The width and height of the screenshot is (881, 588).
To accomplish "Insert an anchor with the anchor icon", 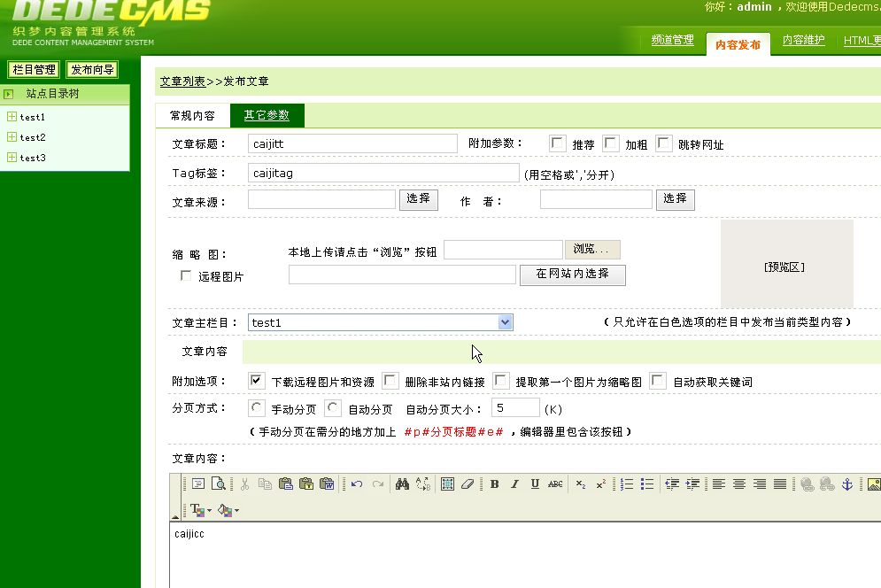I will tap(846, 484).
